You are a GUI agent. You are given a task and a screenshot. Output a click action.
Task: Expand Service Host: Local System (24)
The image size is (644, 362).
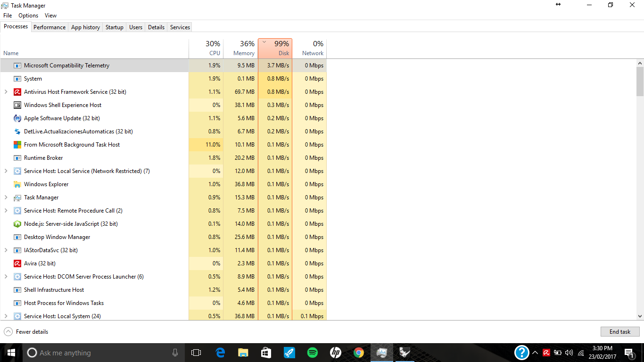pyautogui.click(x=6, y=316)
